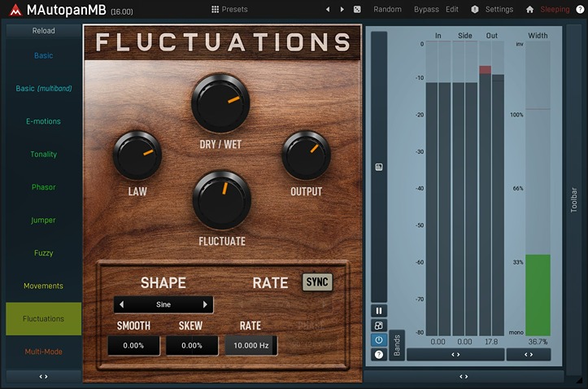
Task: Click the Sleeping status label
Action: 555,10
